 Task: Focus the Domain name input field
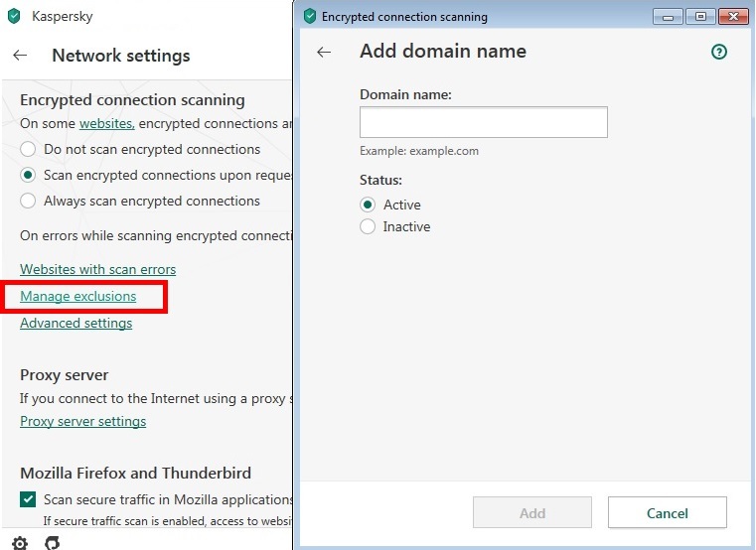tap(484, 122)
